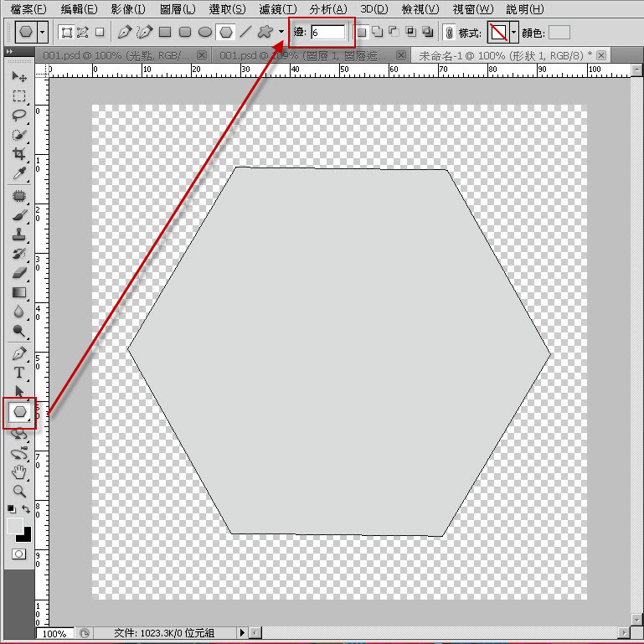Screen dimensions: 644x644
Task: Select the 3D Orbit camera tool
Action: coord(19,454)
